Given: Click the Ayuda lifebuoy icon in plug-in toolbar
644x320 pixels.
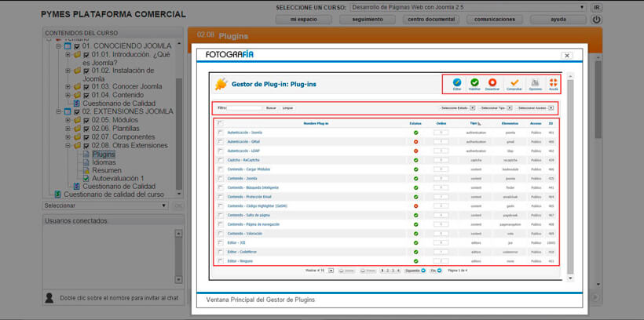Looking at the screenshot, I should tap(553, 82).
